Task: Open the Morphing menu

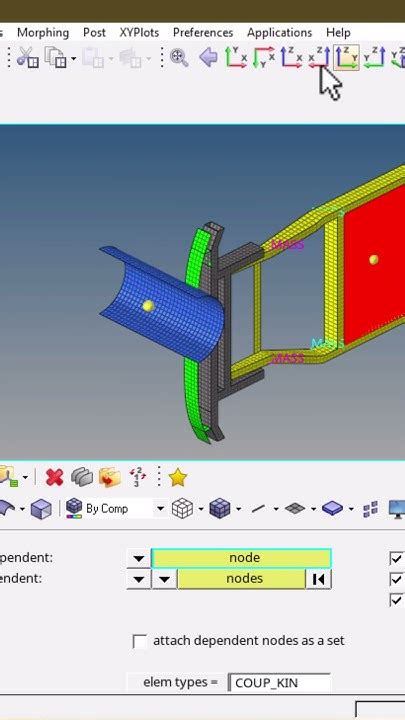Action: pyautogui.click(x=43, y=33)
